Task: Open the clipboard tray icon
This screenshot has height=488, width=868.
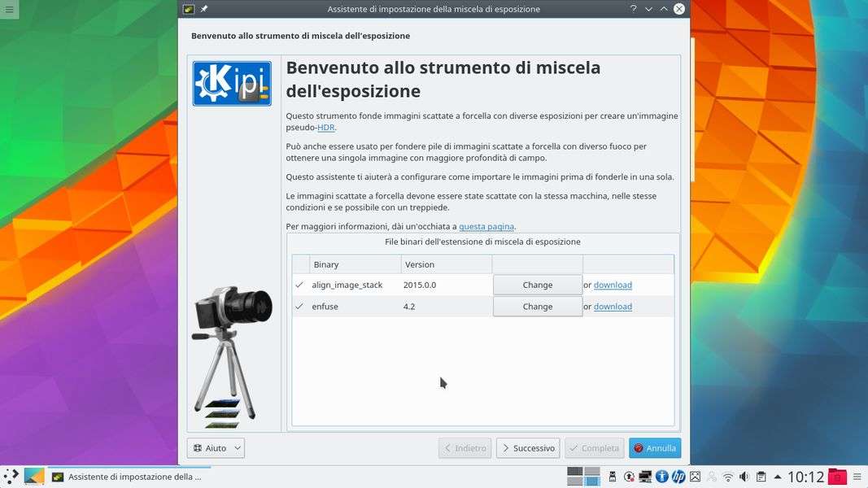Action: click(761, 477)
